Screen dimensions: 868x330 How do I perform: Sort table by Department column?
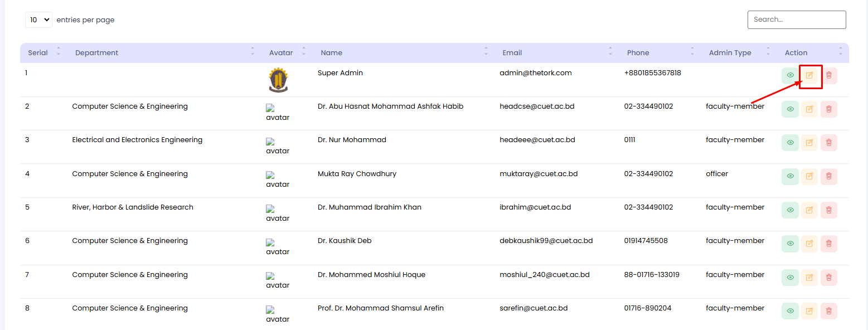[x=96, y=53]
